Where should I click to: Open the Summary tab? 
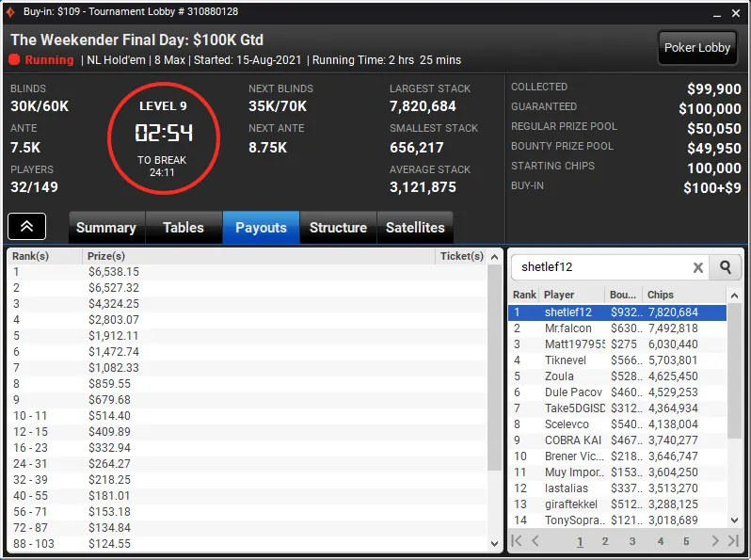[x=106, y=228]
